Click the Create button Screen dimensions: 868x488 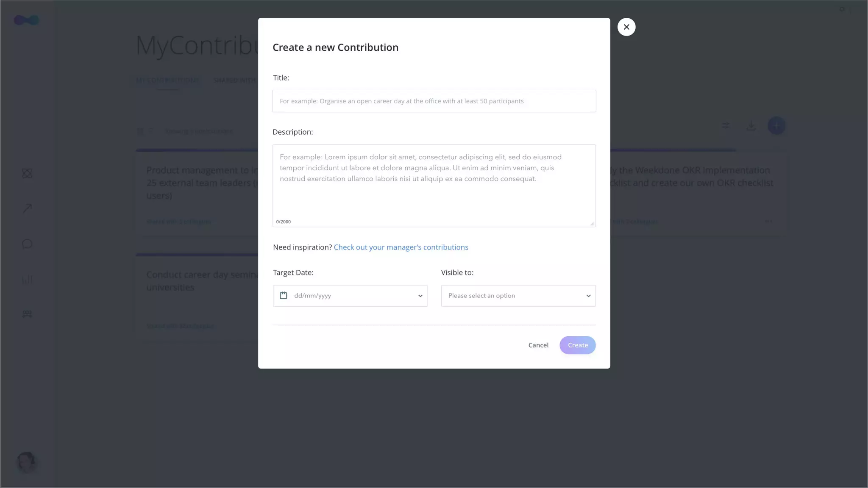coord(577,345)
